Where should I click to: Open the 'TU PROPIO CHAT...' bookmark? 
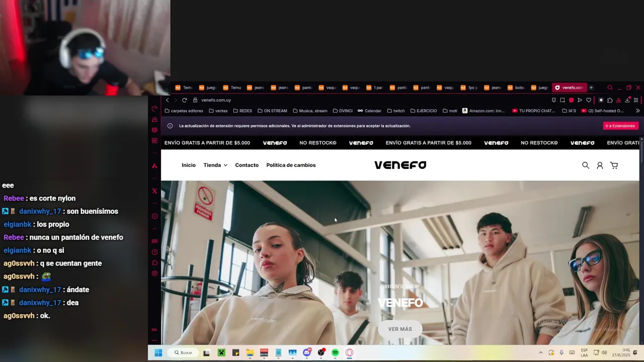tap(533, 111)
